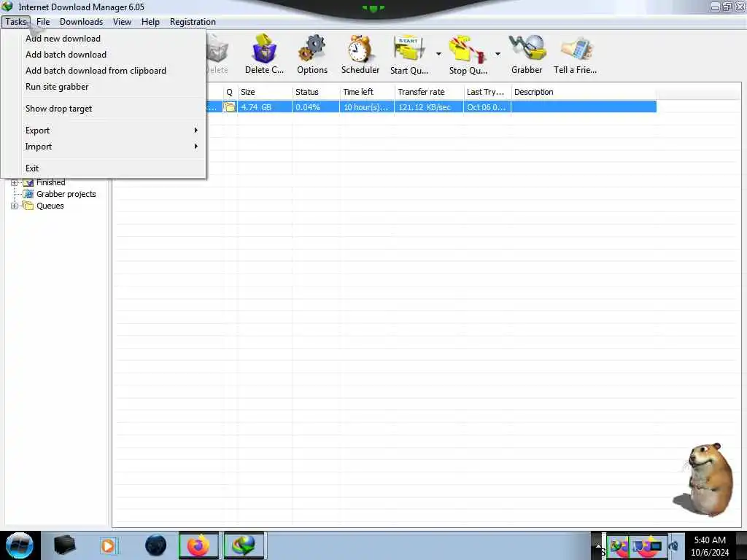
Task: Click the colorful system tray icons
Action: (x=636, y=546)
